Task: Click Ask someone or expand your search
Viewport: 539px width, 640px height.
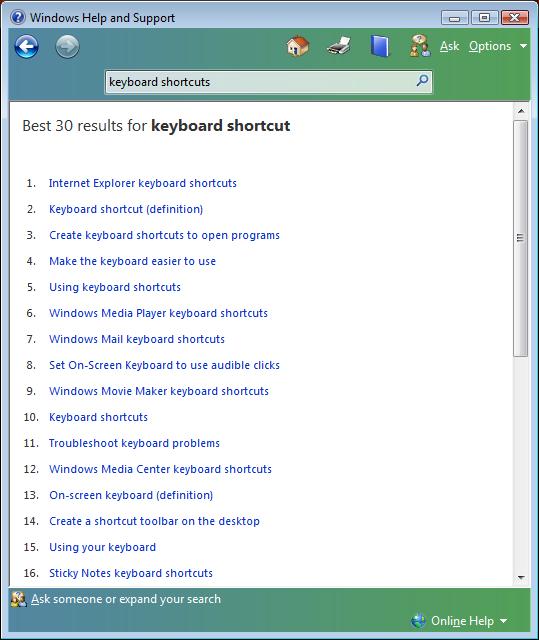Action: (x=126, y=599)
